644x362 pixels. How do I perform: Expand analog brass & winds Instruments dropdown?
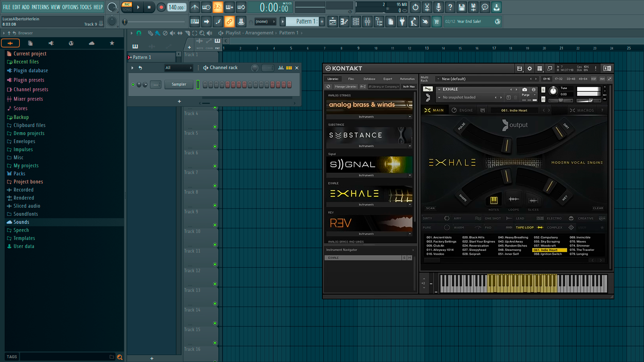point(410,117)
